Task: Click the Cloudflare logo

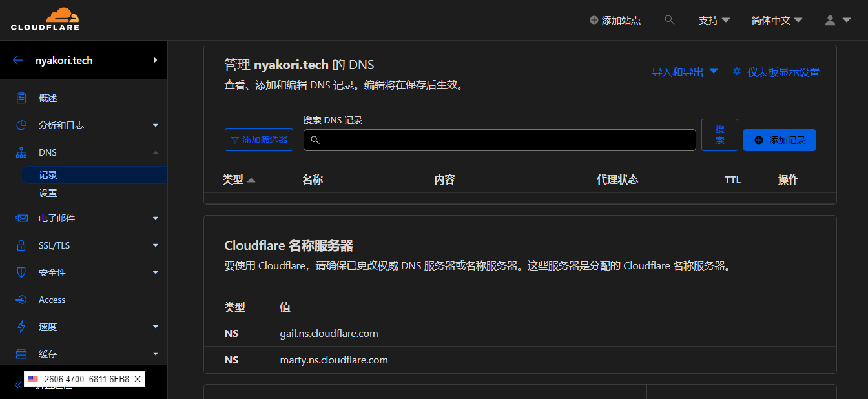Action: pyautogui.click(x=45, y=19)
